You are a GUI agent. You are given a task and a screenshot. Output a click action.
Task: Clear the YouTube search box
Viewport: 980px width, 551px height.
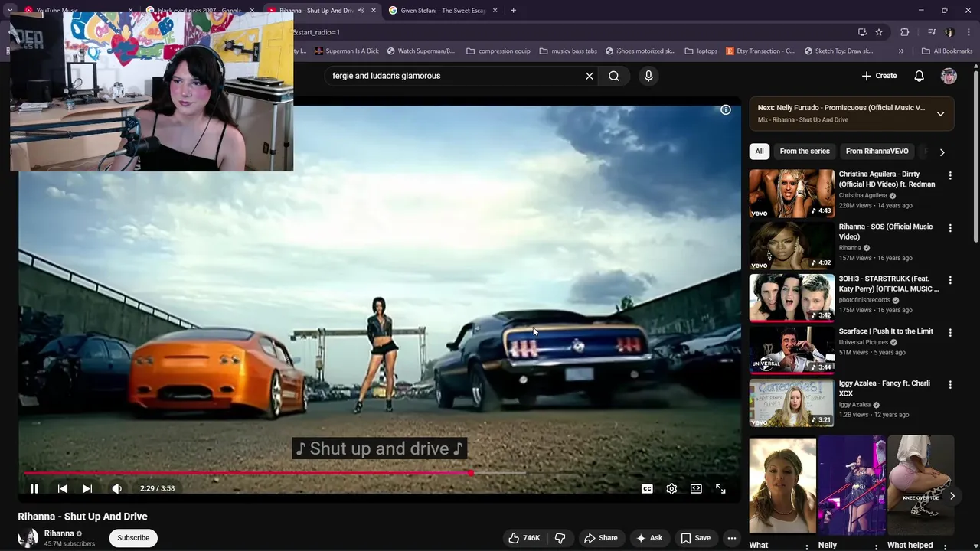590,76
